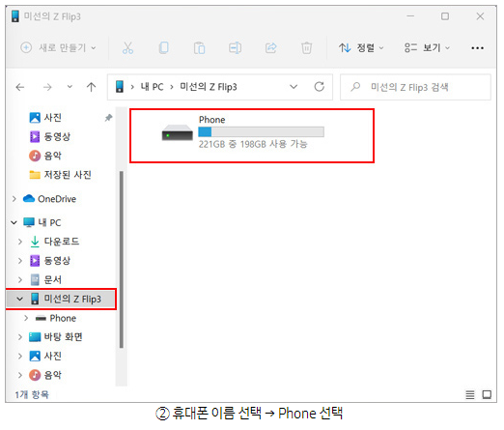This screenshot has width=504, height=430.
Task: Select Phone under 미선의 Z Flip3 tree
Action: 55,318
